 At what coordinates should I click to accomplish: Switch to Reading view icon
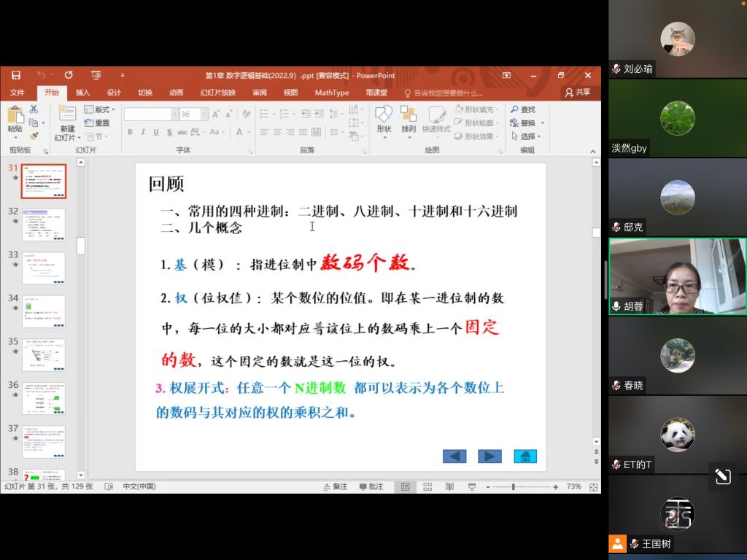pyautogui.click(x=449, y=486)
